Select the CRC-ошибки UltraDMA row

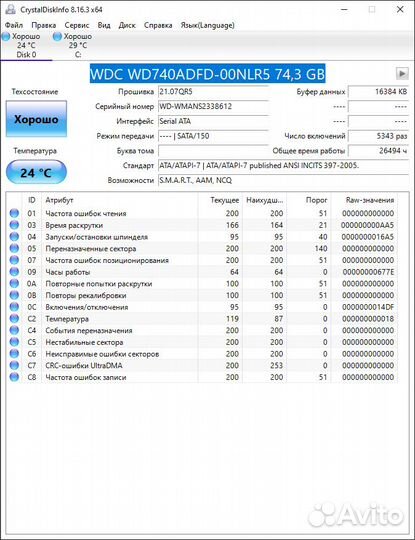coord(203,365)
